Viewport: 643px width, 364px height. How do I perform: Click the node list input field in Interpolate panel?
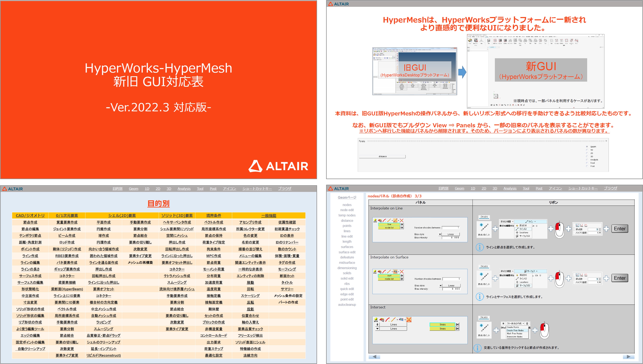(389, 228)
